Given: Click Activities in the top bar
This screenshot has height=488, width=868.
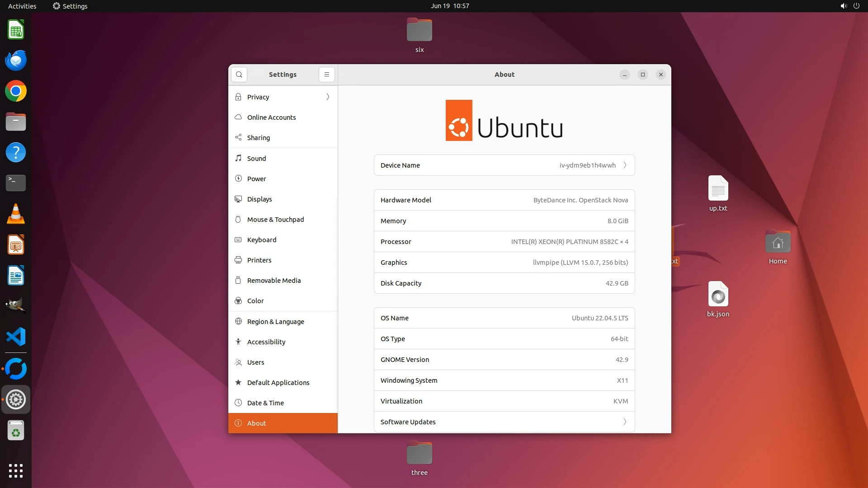Looking at the screenshot, I should 22,6.
